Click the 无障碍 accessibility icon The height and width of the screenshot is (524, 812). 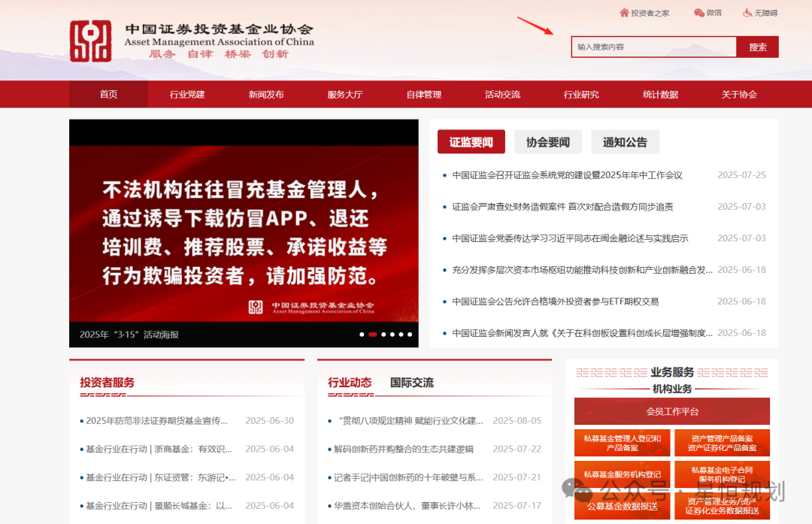(747, 13)
